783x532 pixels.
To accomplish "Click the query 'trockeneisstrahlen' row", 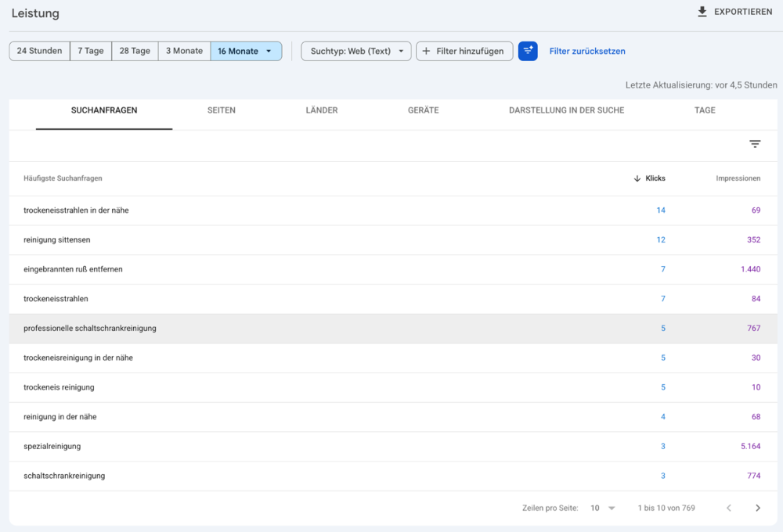I will click(x=393, y=299).
